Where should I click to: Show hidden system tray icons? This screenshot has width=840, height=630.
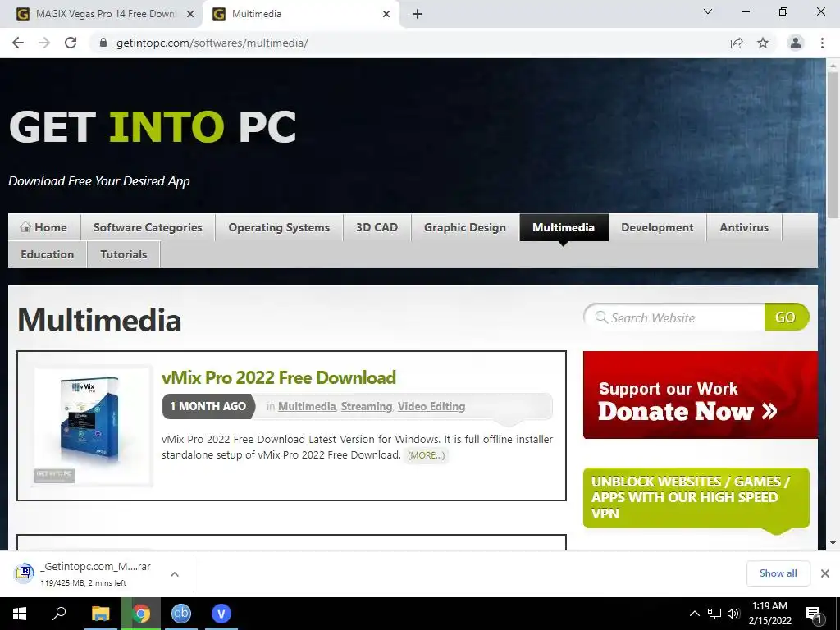click(694, 614)
